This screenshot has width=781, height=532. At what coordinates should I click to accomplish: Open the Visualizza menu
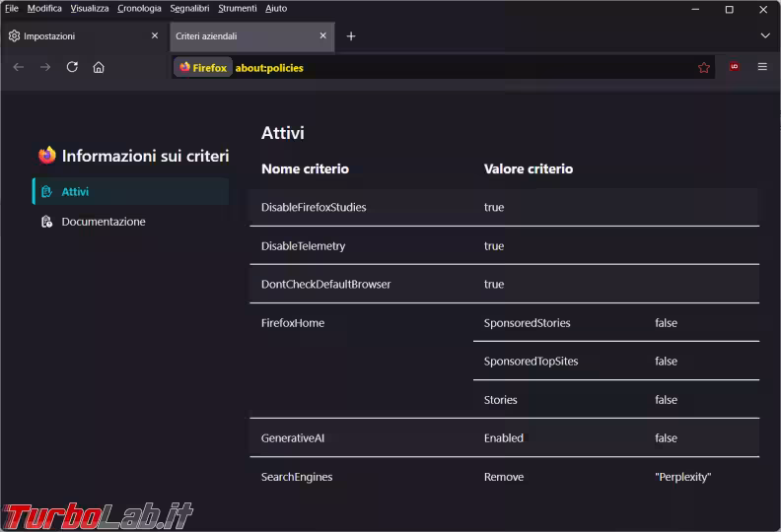90,9
